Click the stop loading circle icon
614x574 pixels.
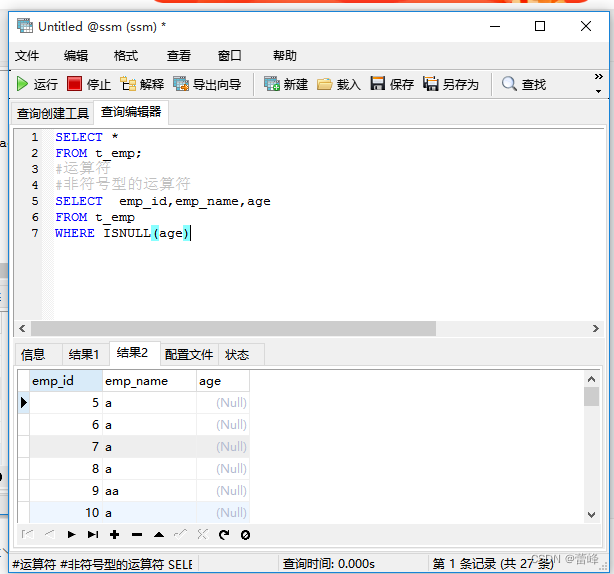pyautogui.click(x=246, y=534)
